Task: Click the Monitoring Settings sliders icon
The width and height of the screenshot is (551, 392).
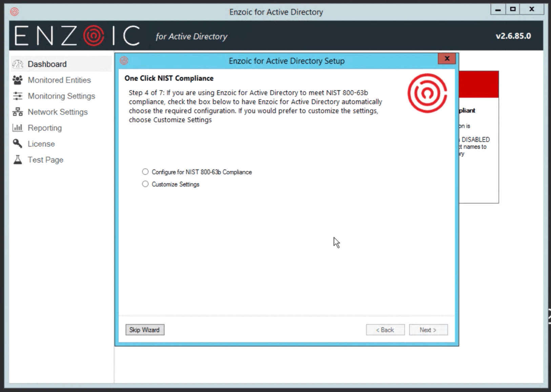Action: 18,96
